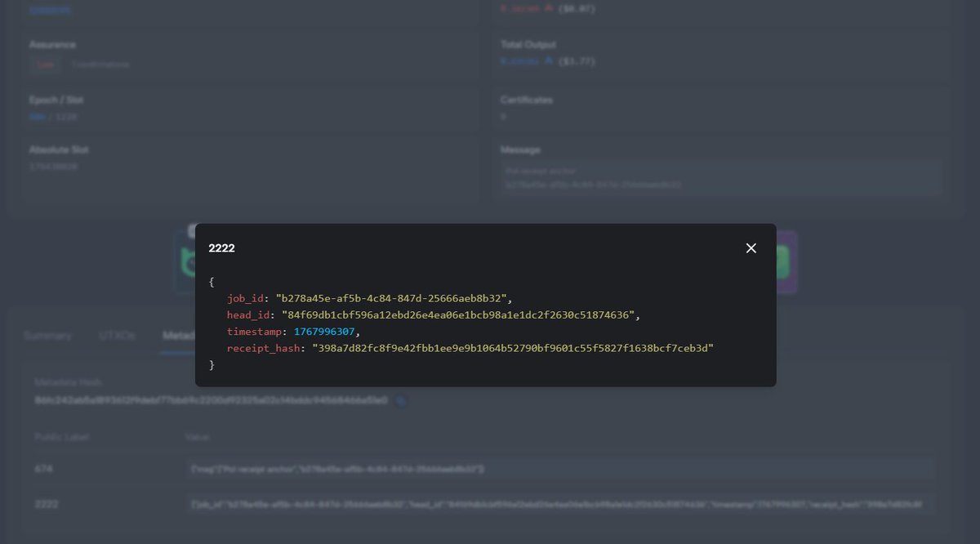Switch to the Summary tab
The image size is (980, 544).
coord(47,335)
